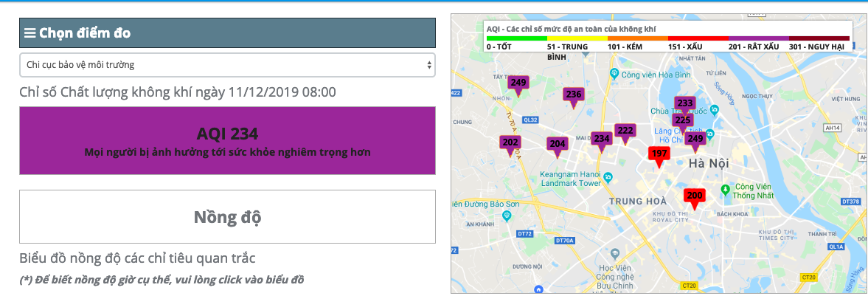Viewport: 868px width, 296px height.
Task: Select the 202 AQI map marker
Action: [510, 145]
